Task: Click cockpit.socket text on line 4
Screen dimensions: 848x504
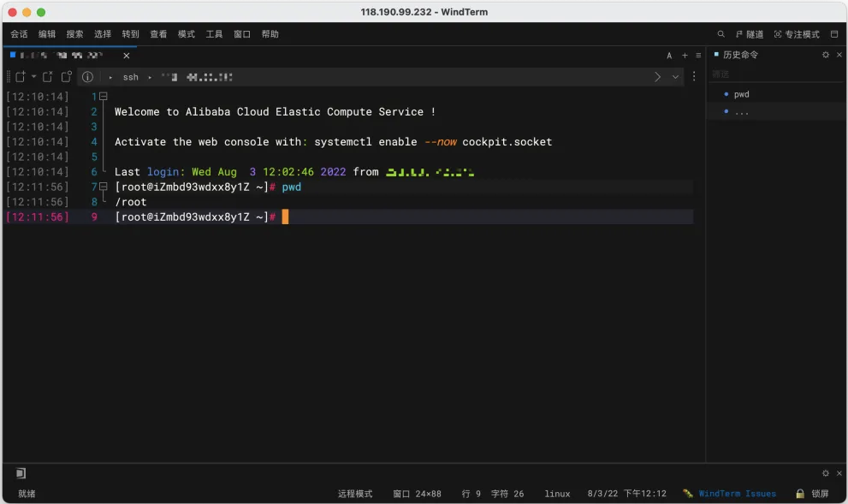Action: [x=507, y=142]
